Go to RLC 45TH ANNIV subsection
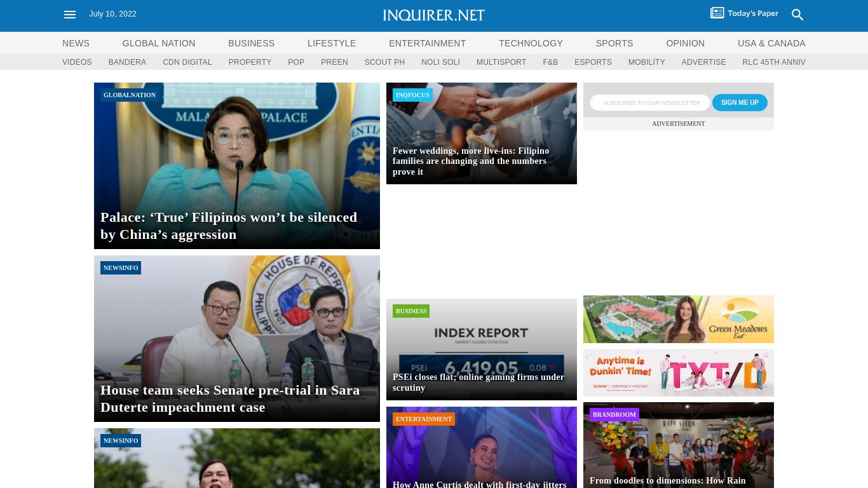Viewport: 868px width, 488px height. 774,62
